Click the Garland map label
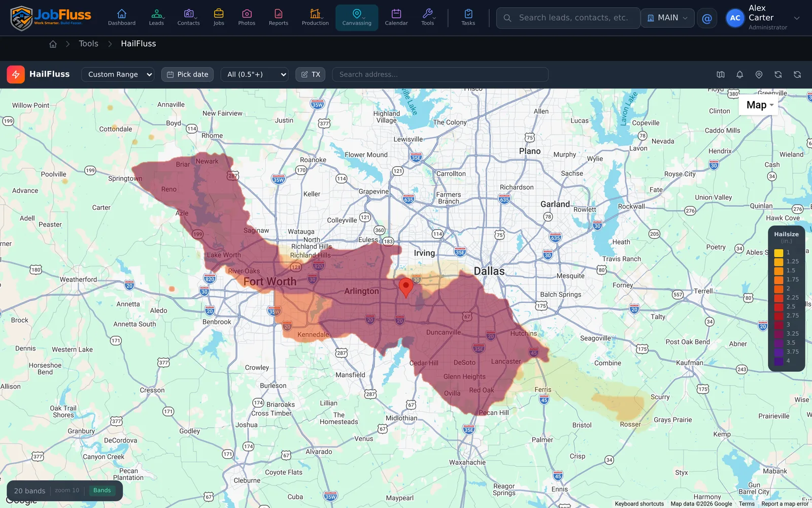The image size is (812, 508). pos(555,204)
